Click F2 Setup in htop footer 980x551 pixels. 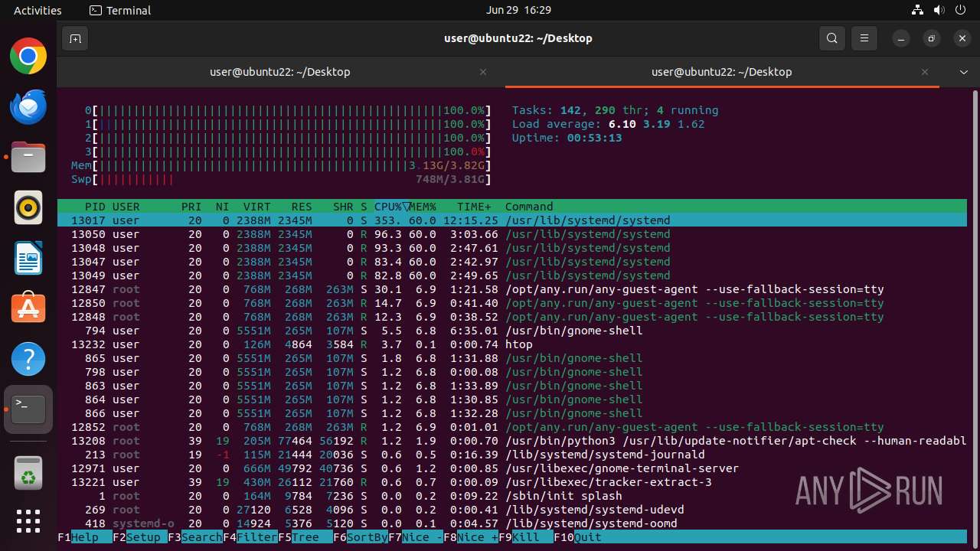click(140, 537)
